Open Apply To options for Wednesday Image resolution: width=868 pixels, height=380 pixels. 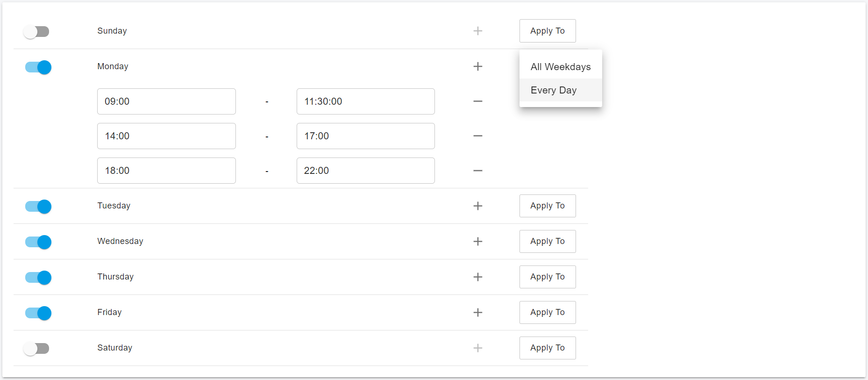pos(547,241)
